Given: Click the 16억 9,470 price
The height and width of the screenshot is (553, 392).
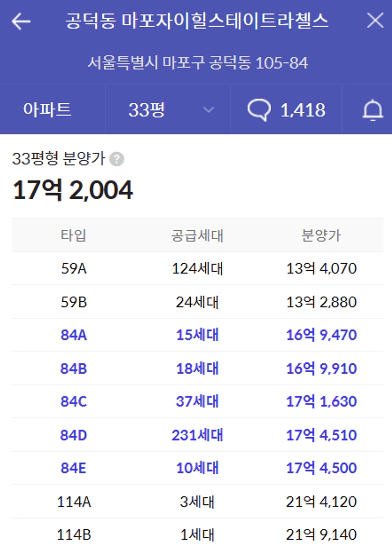Looking at the screenshot, I should (x=321, y=335).
